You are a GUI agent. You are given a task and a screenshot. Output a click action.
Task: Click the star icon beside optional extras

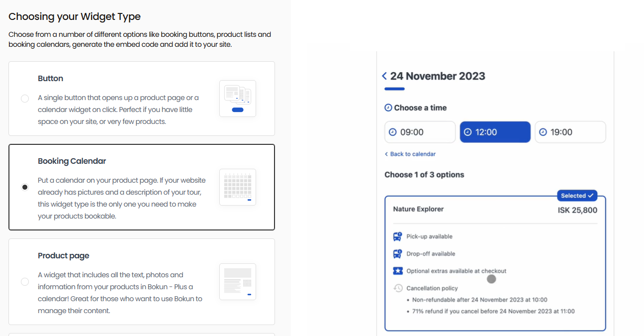pyautogui.click(x=397, y=270)
